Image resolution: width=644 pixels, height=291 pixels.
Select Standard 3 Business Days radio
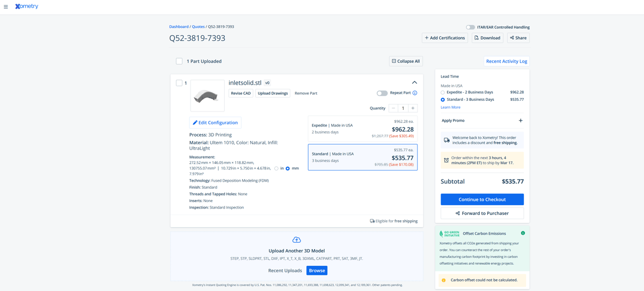[443, 100]
